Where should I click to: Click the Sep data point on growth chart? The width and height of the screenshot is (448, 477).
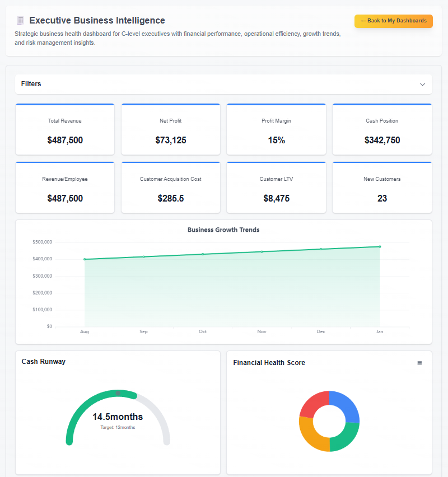[x=144, y=257]
